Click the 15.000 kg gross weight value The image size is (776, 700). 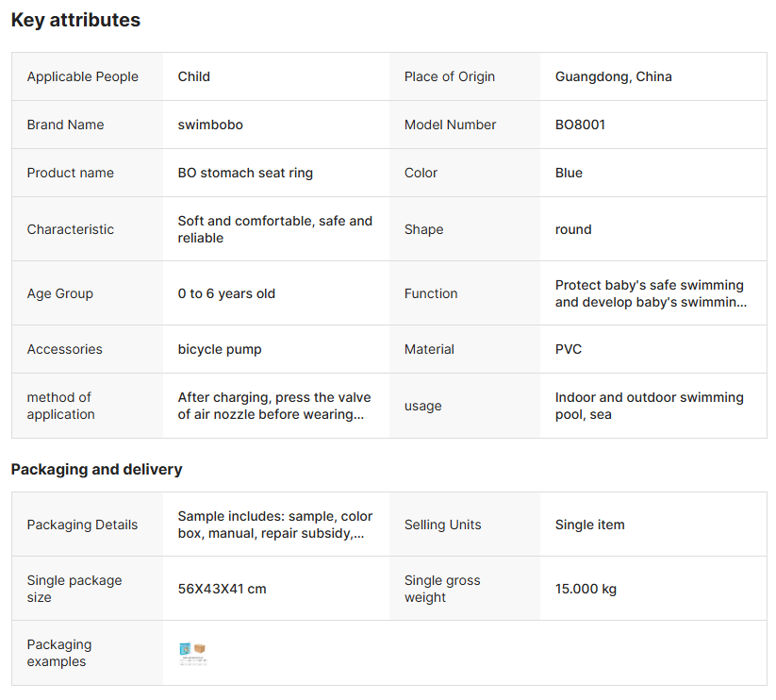point(586,589)
